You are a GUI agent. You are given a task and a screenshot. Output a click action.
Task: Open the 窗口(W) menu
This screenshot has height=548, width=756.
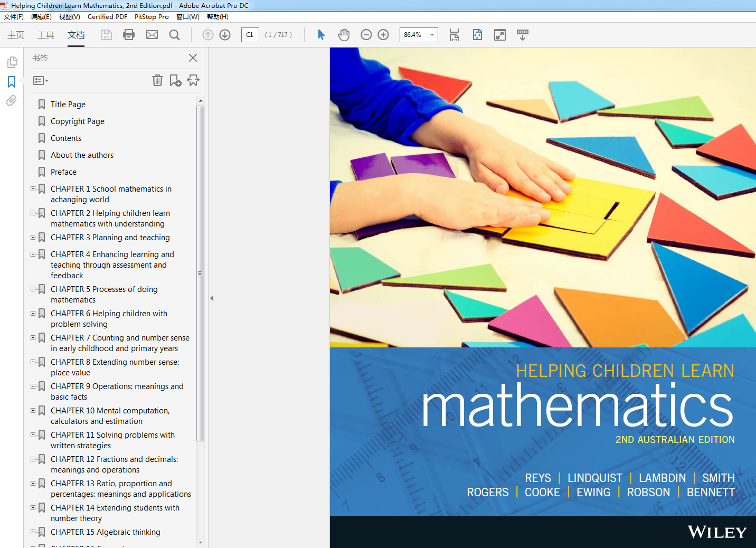(x=187, y=17)
